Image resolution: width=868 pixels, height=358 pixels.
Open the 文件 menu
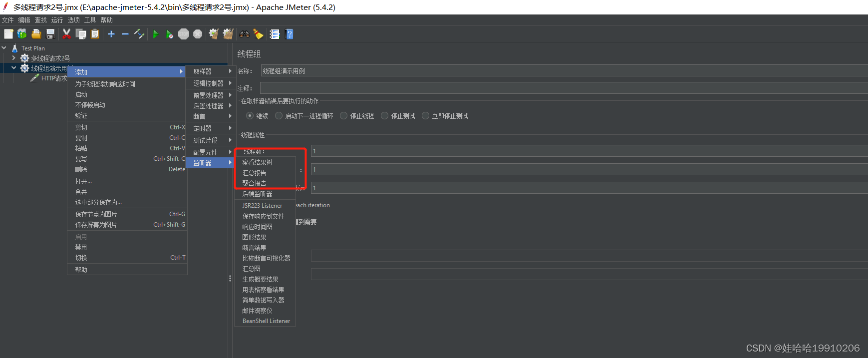8,20
